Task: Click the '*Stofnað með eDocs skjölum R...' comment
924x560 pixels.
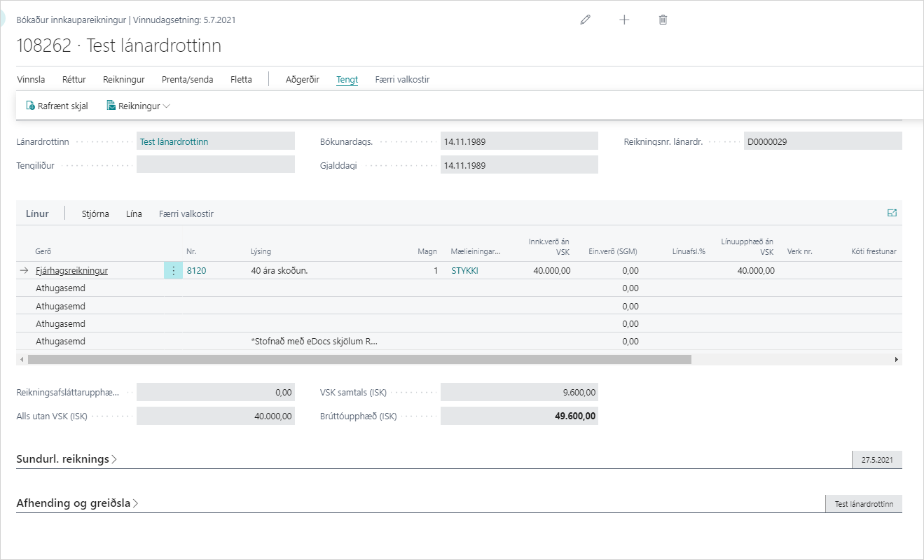Action: (314, 342)
